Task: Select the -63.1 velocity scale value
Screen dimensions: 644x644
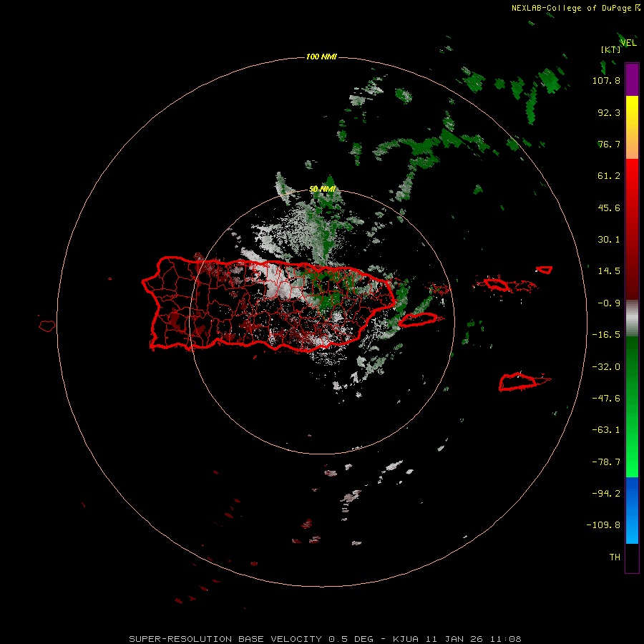Action: point(606,430)
